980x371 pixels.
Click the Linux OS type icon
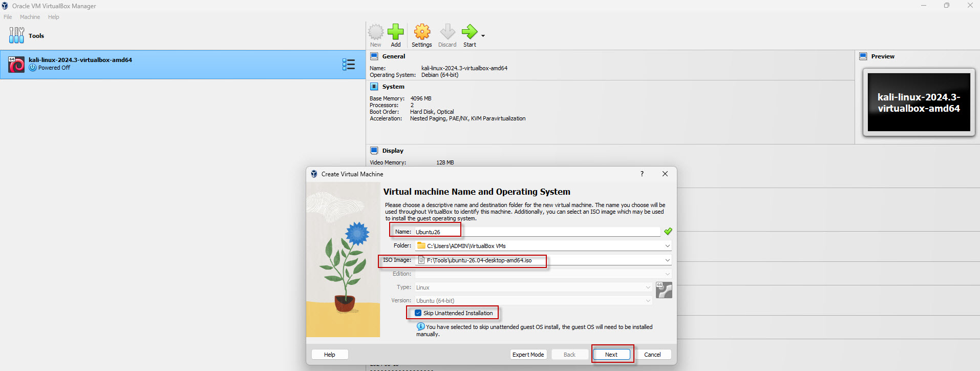point(664,290)
